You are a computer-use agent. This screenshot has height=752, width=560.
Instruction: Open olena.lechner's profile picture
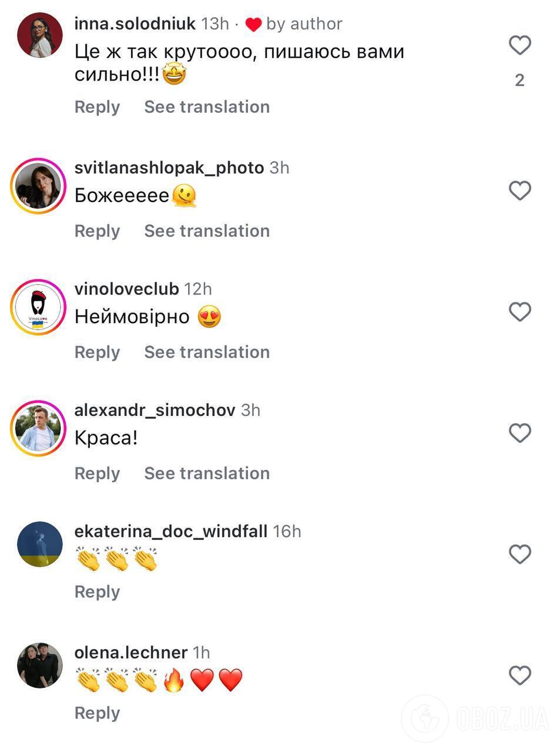[40, 665]
